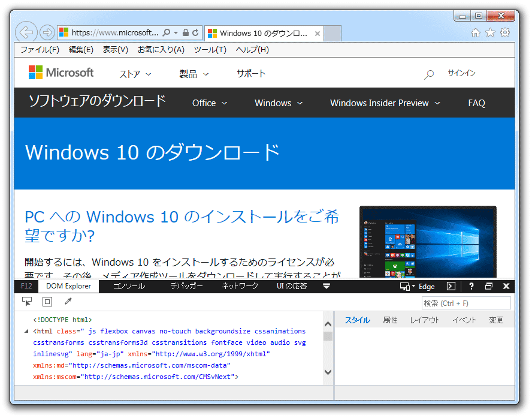The height and width of the screenshot is (418, 532).
Task: Click the browser Home icon
Action: click(476, 32)
